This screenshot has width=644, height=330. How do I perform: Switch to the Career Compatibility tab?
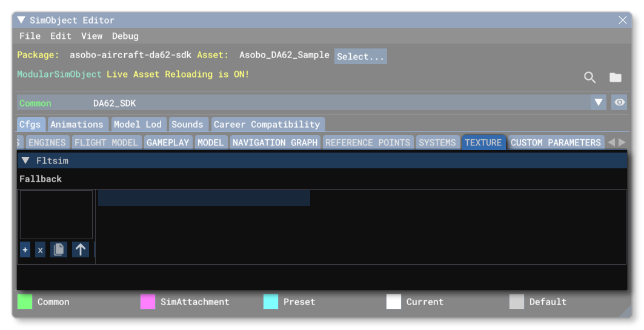268,124
